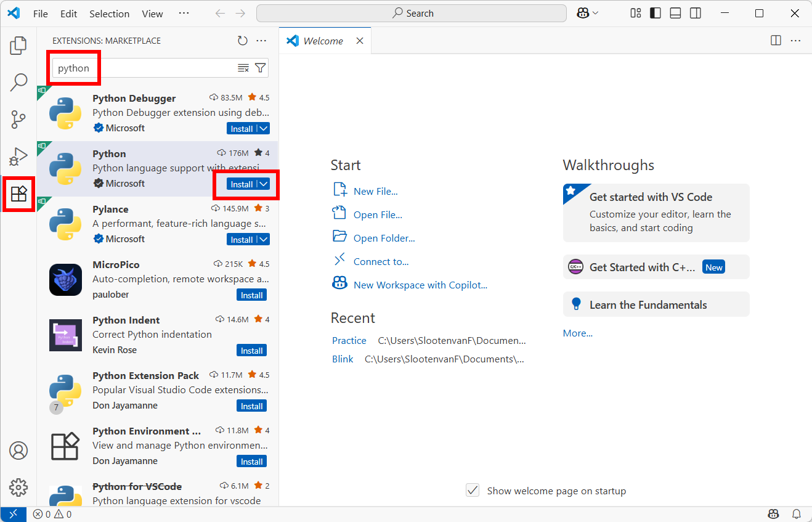Viewport: 812px width, 522px height.
Task: Open the Extensions view icon
Action: 18,194
